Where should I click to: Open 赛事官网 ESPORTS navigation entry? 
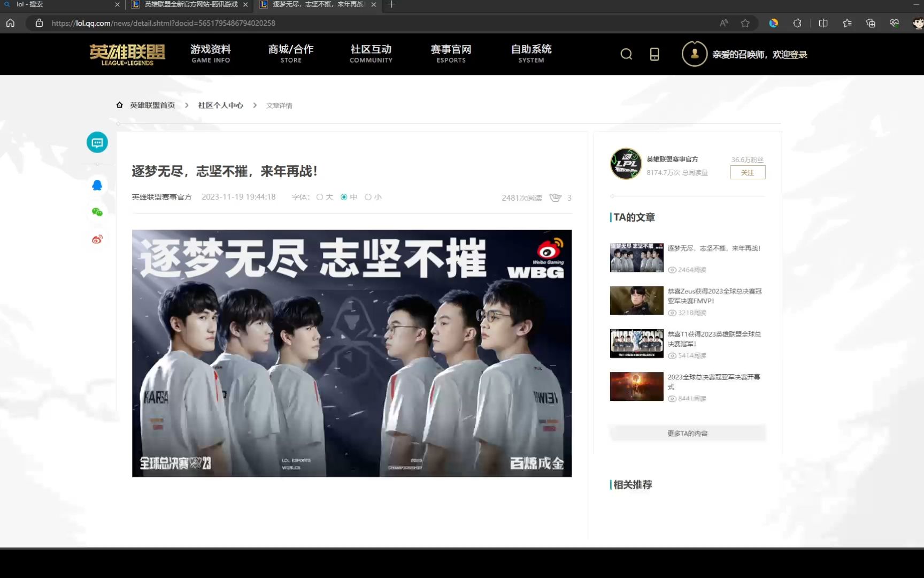click(451, 54)
